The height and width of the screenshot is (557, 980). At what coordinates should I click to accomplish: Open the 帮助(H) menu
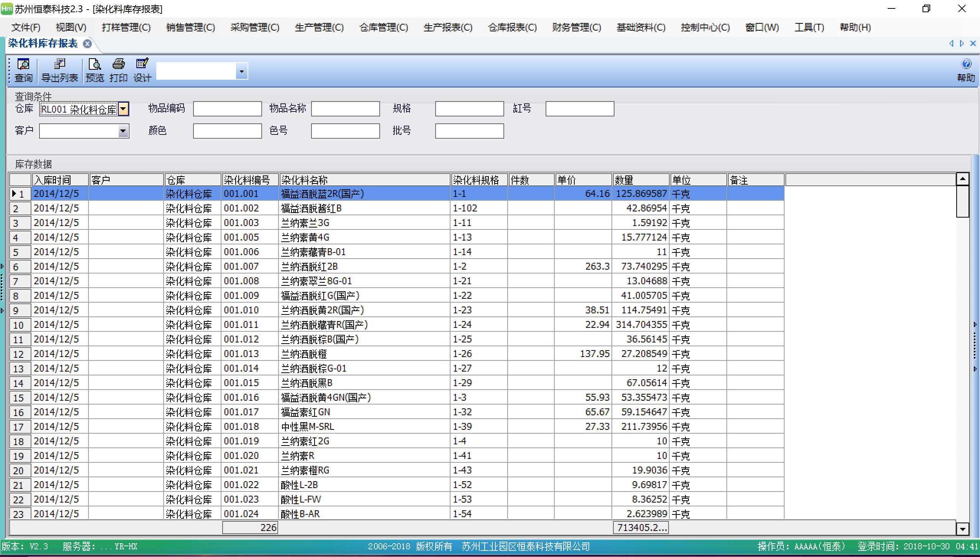(x=855, y=28)
